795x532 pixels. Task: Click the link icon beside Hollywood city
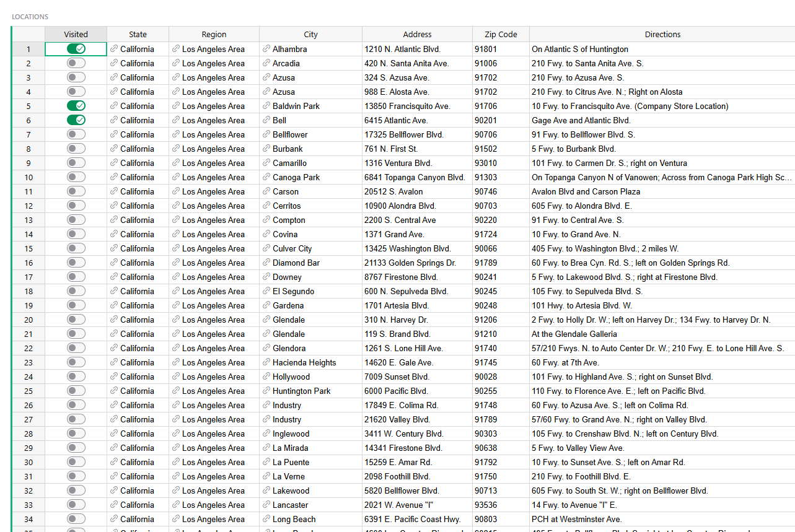pos(266,377)
